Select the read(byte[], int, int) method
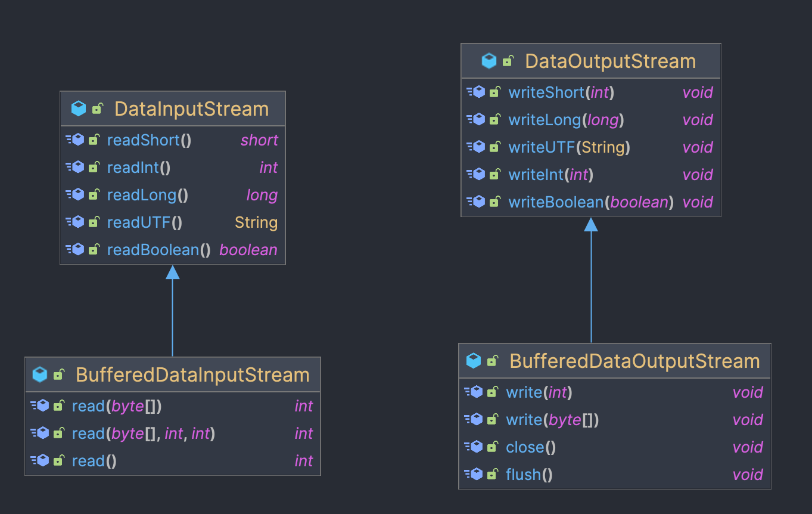The image size is (812, 514). point(144,434)
